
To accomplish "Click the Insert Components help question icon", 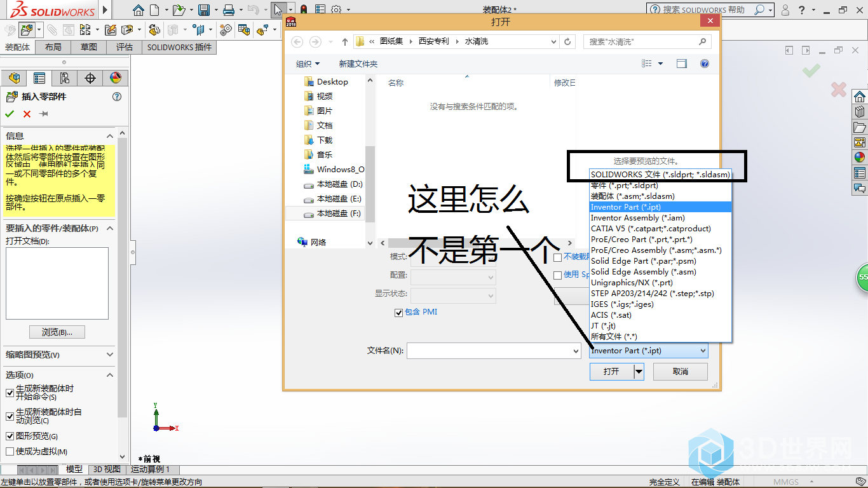I will [116, 97].
